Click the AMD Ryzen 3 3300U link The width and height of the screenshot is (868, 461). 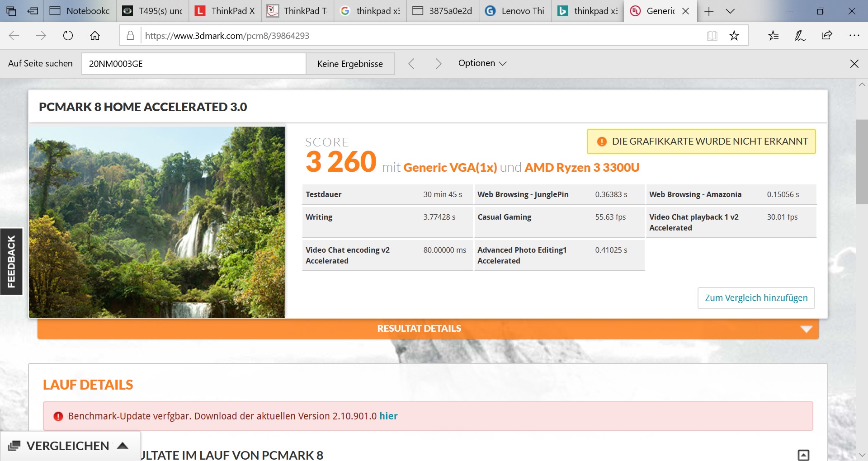pyautogui.click(x=582, y=168)
